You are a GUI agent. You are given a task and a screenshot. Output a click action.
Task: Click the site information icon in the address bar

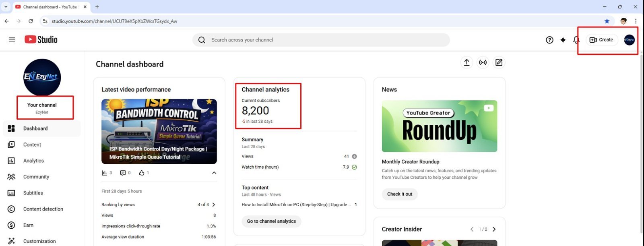(x=45, y=21)
